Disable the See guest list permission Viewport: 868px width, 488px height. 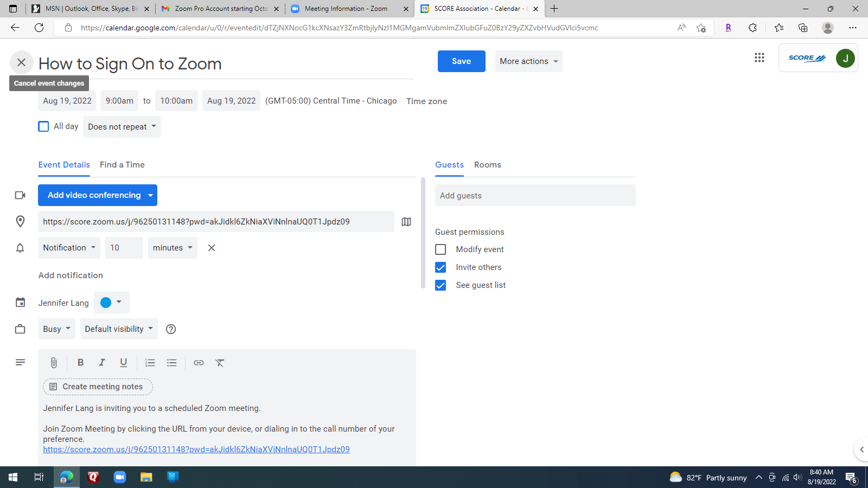click(x=441, y=285)
